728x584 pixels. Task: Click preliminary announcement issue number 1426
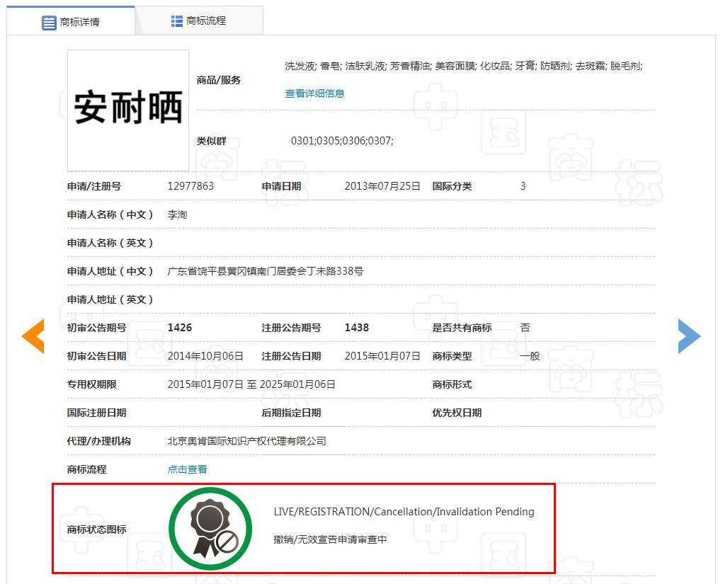coord(180,328)
